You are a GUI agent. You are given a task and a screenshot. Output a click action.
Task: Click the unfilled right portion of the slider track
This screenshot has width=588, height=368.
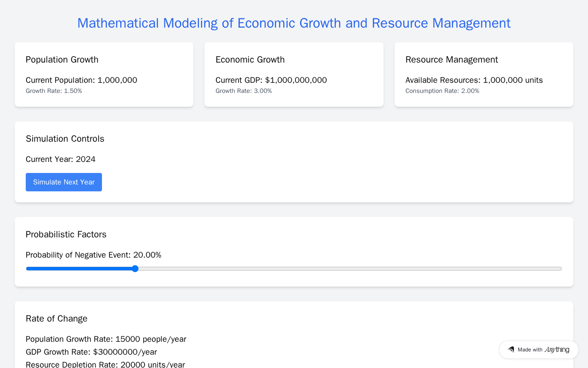350,269
